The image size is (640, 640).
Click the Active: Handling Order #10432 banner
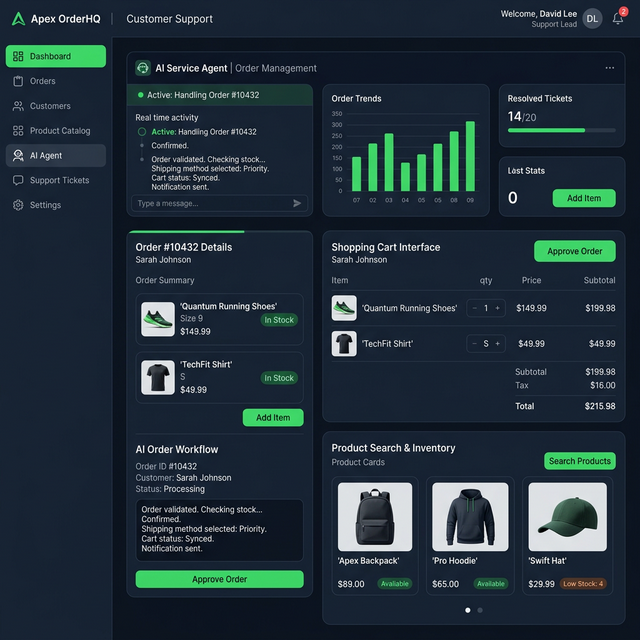point(220,95)
